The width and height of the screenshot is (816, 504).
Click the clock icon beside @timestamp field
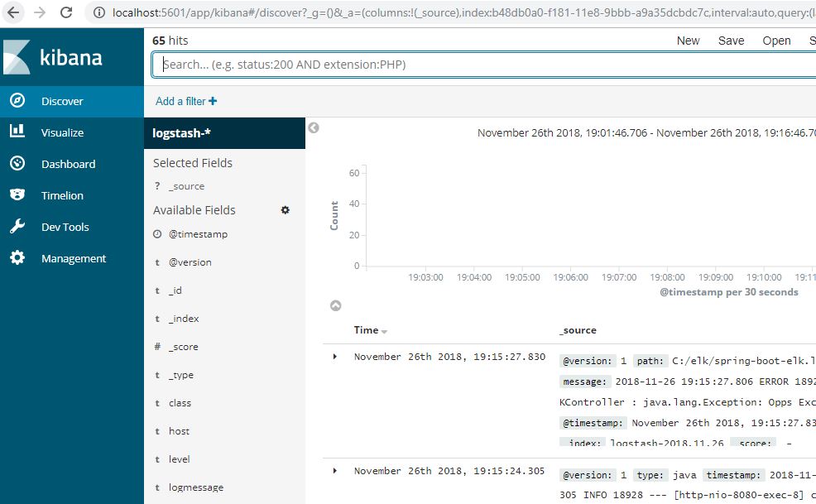click(x=157, y=233)
